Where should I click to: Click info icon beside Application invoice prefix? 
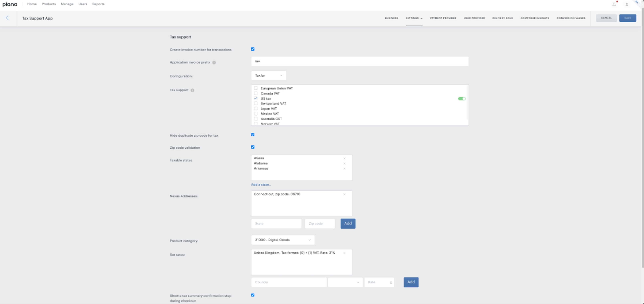click(x=214, y=62)
